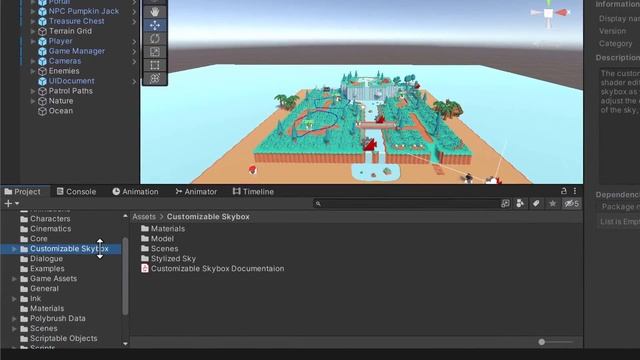Viewport: 640px width, 360px height.
Task: Switch to the Animator tab
Action: click(x=196, y=191)
